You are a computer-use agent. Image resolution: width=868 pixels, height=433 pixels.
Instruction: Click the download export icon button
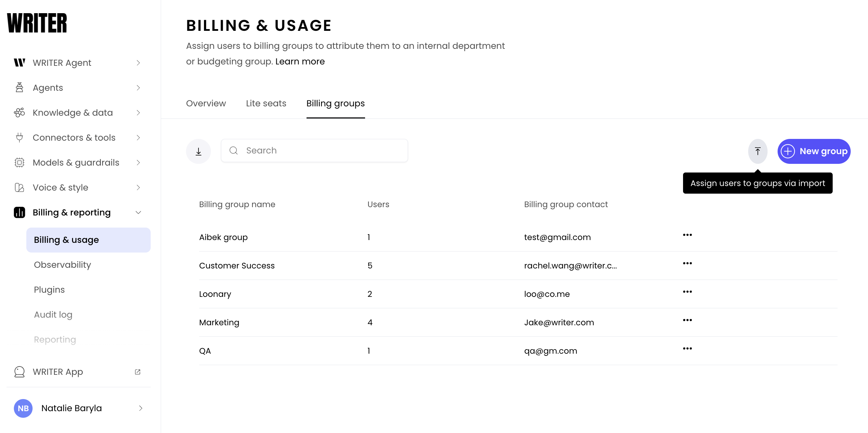[x=198, y=151]
